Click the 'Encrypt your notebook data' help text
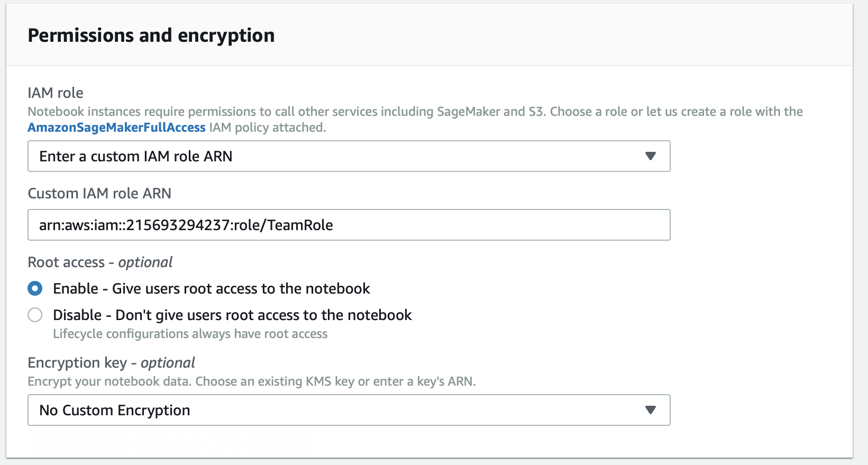This screenshot has height=465, width=868. 251,381
